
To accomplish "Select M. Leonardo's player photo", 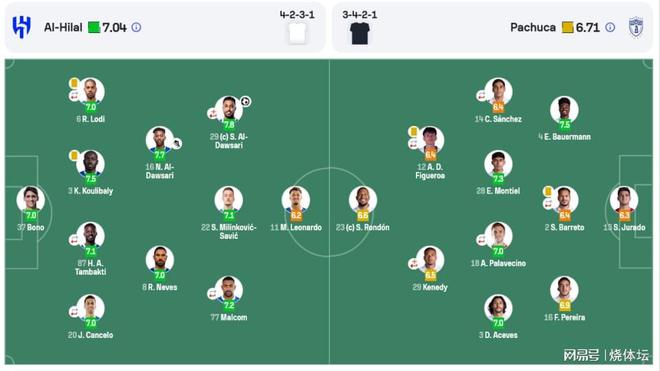I will [x=296, y=199].
